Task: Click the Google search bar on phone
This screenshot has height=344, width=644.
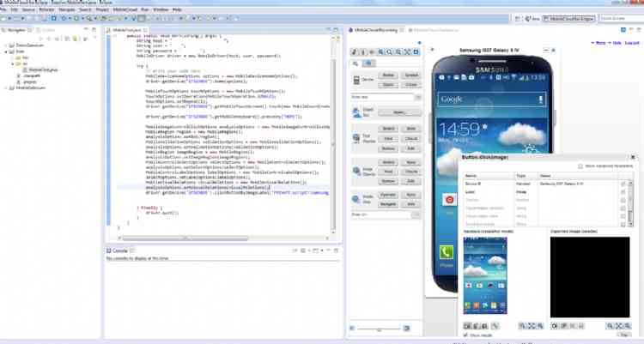Action: [492, 100]
